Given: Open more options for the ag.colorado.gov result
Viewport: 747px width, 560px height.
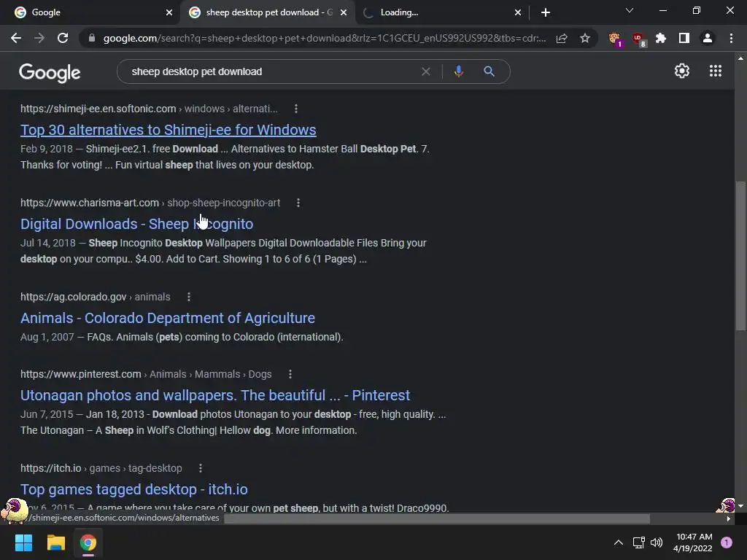Looking at the screenshot, I should 189,297.
